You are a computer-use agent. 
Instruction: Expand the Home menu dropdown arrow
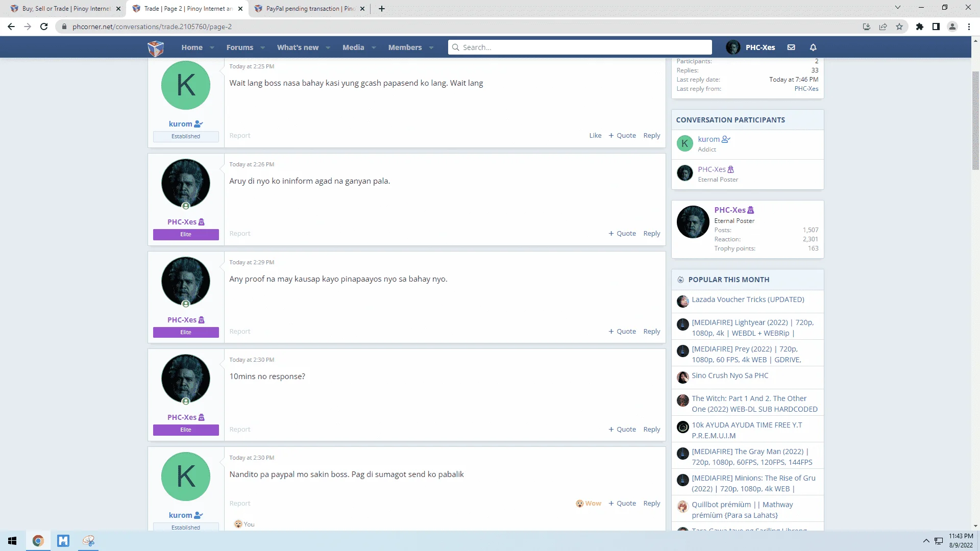tap(212, 47)
